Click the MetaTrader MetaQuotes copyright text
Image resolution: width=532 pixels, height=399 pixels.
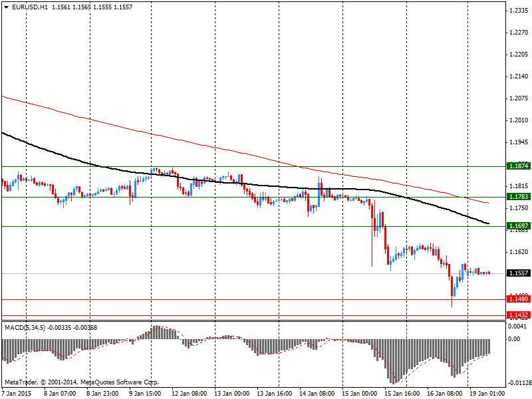pyautogui.click(x=82, y=382)
